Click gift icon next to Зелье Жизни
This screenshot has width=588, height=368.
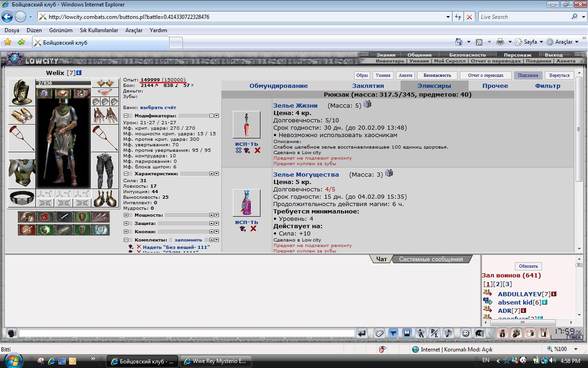367,104
